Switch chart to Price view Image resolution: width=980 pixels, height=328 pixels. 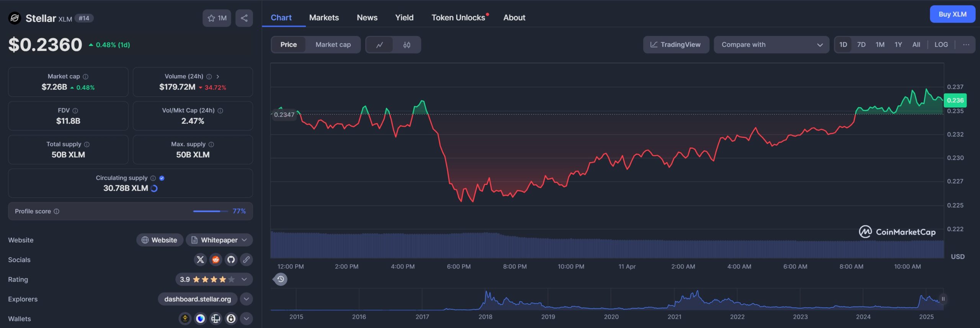[x=289, y=45]
